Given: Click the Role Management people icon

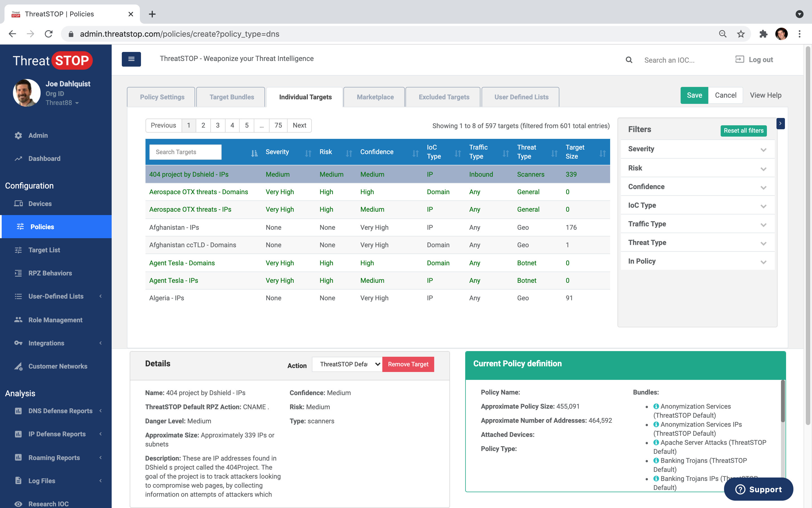Looking at the screenshot, I should pos(18,320).
